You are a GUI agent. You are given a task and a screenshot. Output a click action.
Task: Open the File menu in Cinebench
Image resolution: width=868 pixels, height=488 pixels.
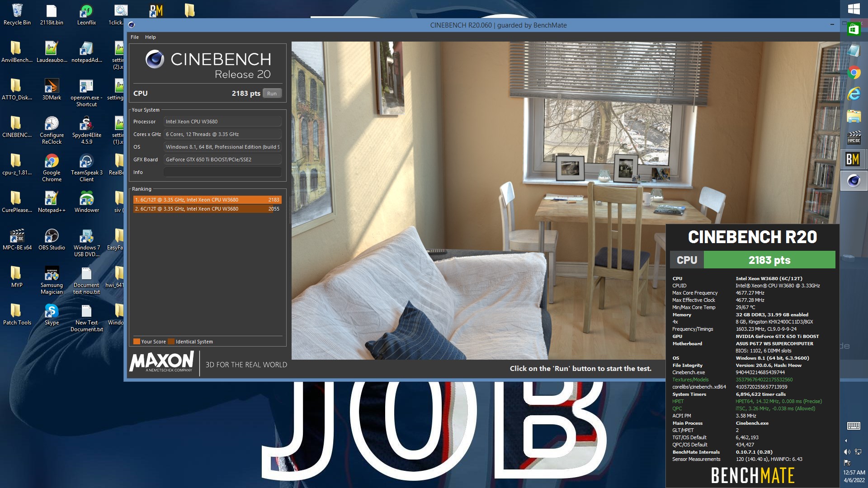(x=135, y=37)
